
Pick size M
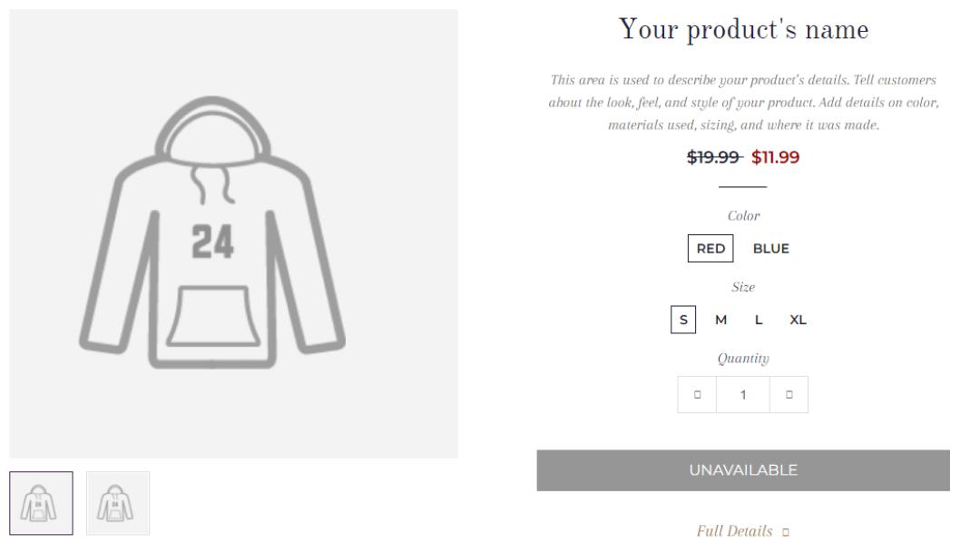(720, 320)
